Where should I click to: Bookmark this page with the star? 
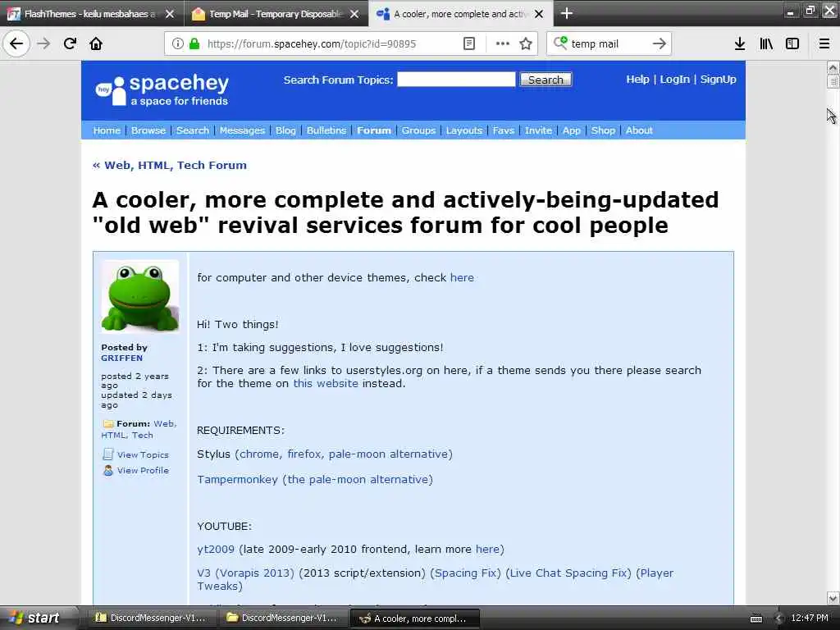pos(526,43)
